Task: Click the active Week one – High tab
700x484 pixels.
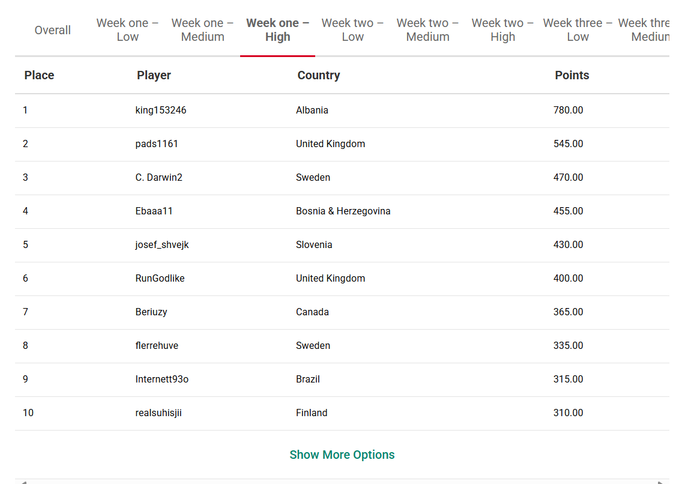Action: point(278,30)
